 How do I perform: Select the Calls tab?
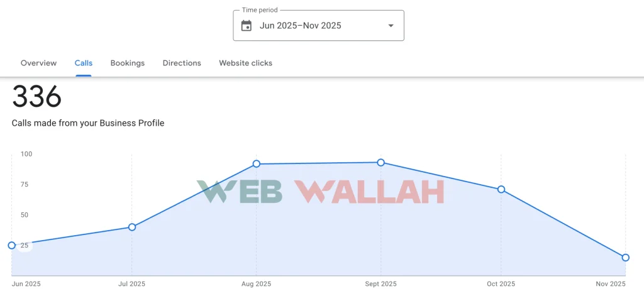[x=84, y=63]
